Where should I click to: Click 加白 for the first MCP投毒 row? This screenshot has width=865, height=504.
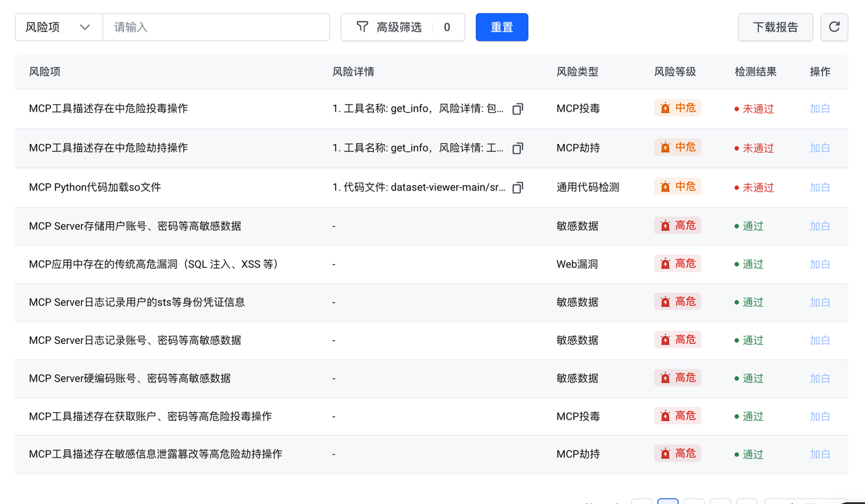pos(820,109)
